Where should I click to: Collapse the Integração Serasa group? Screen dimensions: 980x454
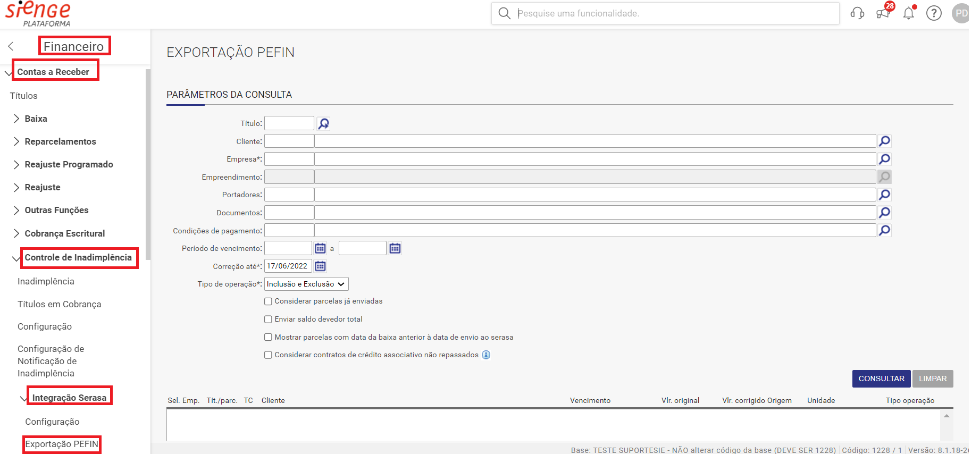(23, 398)
